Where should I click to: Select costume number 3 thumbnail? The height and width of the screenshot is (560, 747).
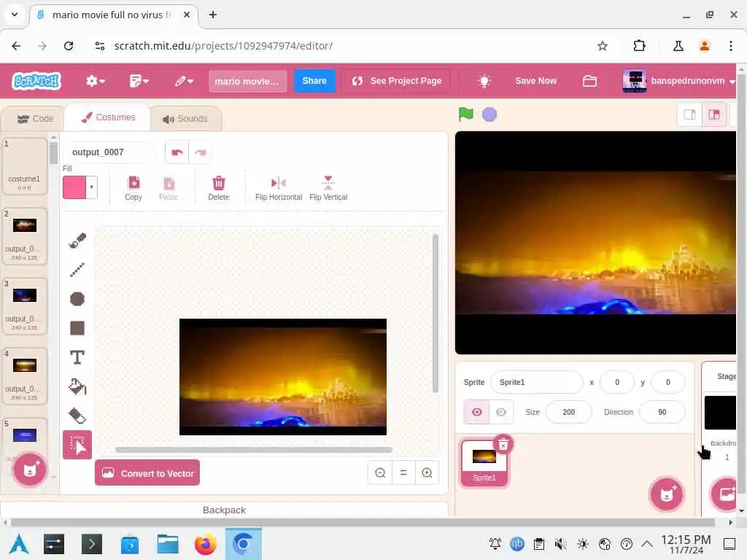coord(24,306)
